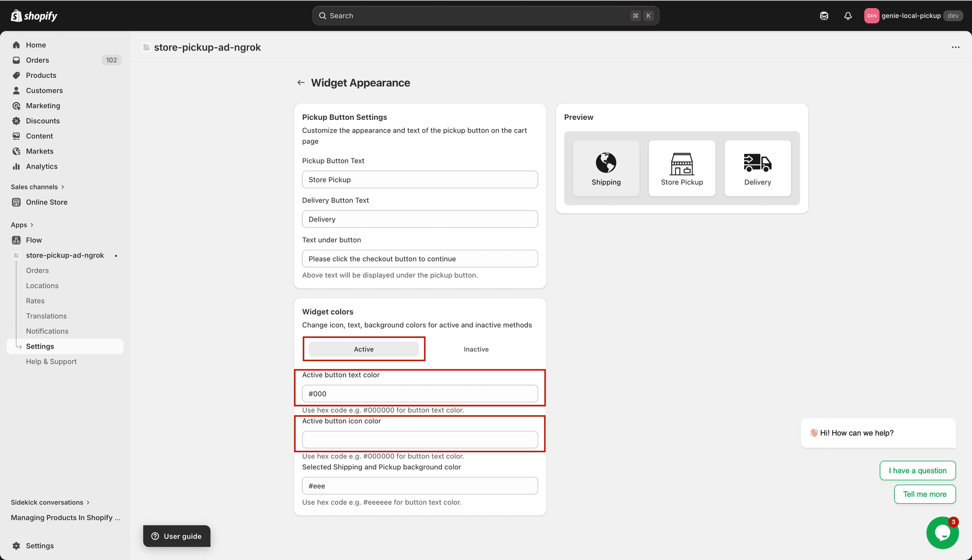Open Analytics from the sidebar

42,166
